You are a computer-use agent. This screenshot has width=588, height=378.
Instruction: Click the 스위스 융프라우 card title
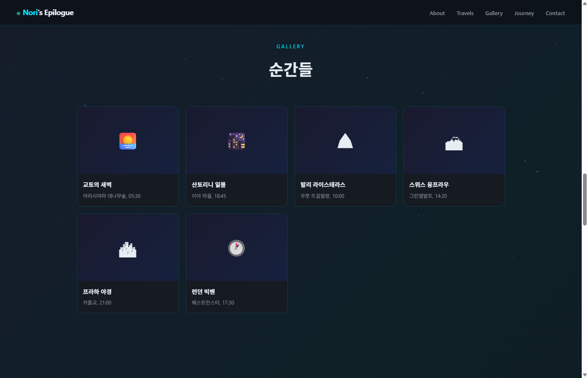(x=429, y=185)
